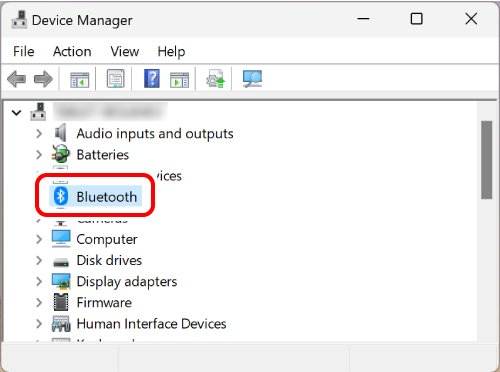Click the Back arrow toolbar button
Screen dimensions: 500x372
tap(16, 79)
